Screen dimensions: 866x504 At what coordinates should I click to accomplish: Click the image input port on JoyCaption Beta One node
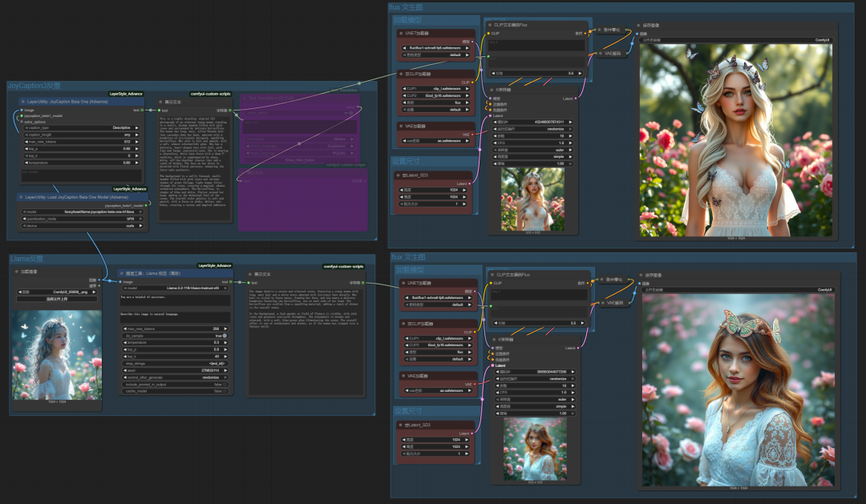(x=22, y=110)
